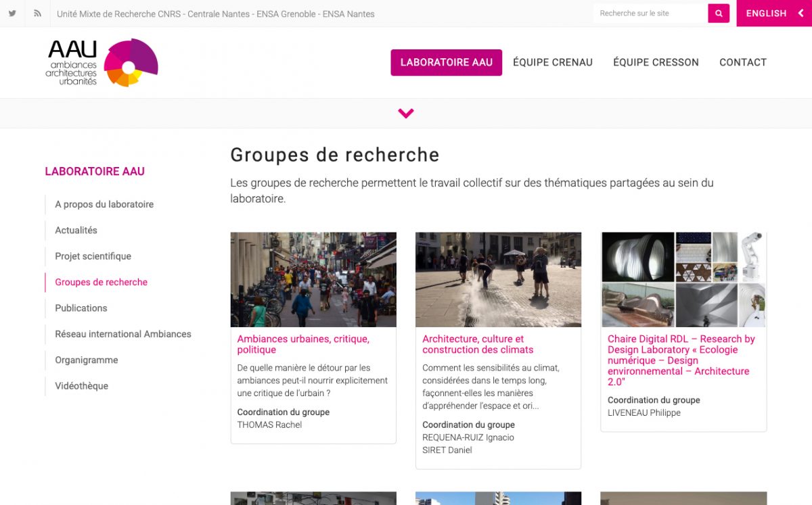The height and width of the screenshot is (505, 812).
Task: Click the crowded street thumbnail image
Action: pyautogui.click(x=313, y=280)
